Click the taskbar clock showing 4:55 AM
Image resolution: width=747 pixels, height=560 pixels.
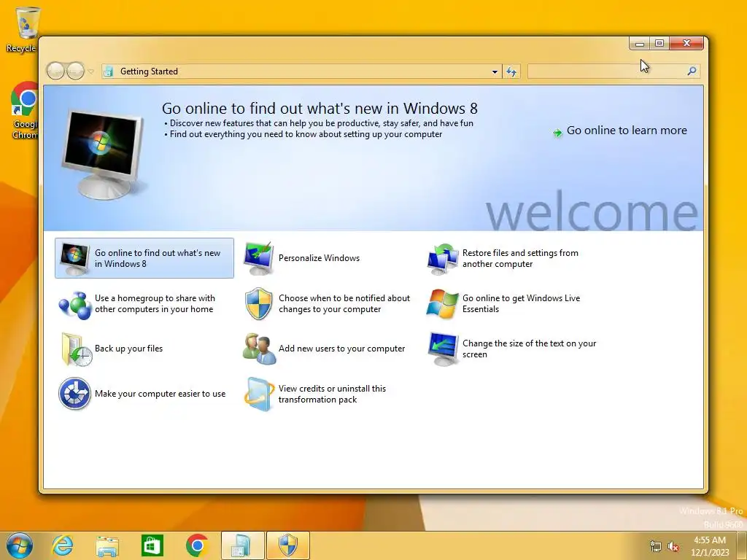[x=710, y=546]
